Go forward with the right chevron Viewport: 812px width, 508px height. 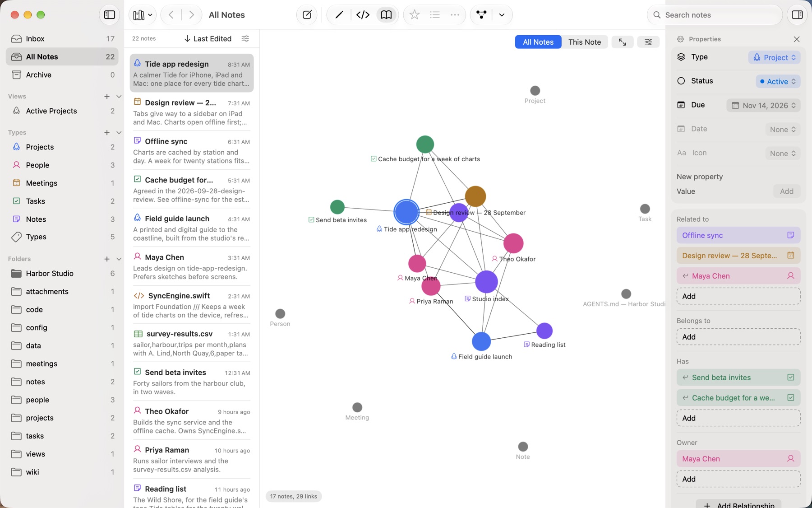(191, 15)
